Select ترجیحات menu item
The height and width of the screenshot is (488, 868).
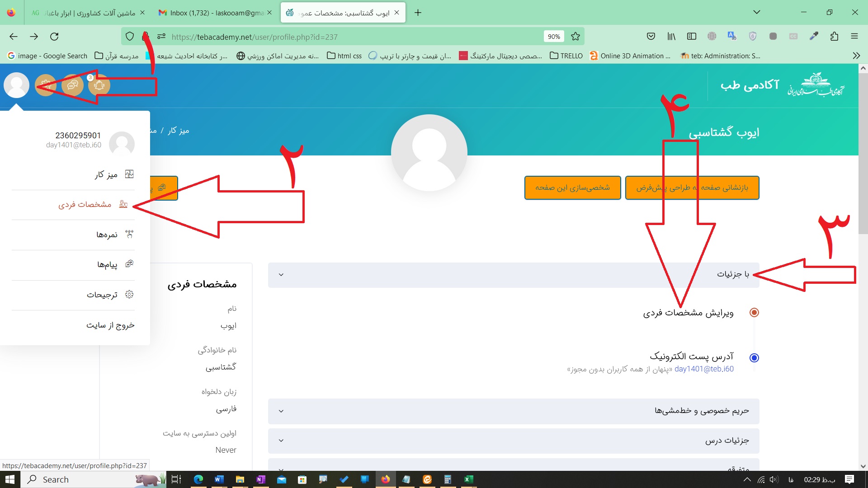coord(102,294)
